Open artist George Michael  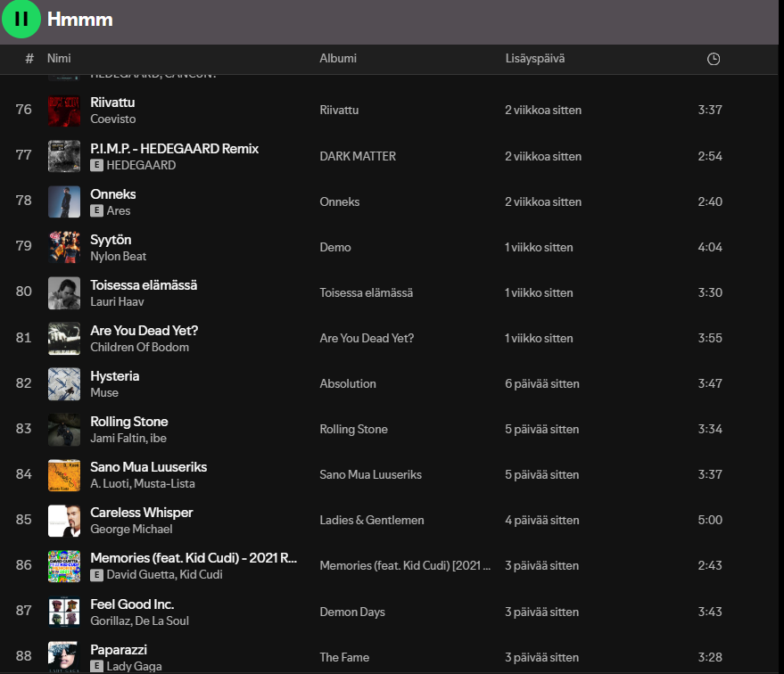click(x=131, y=529)
